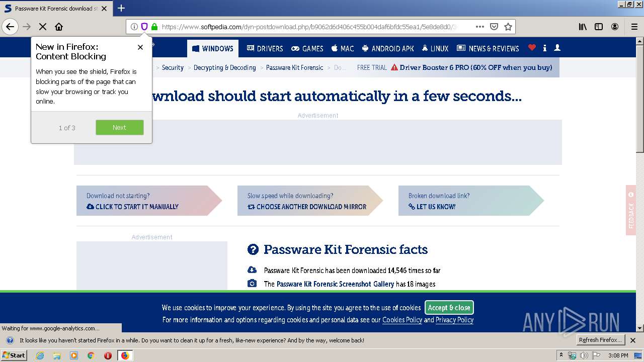Dismiss the Firefox refresh notification bar
Screen dimensions: 644x362
click(633, 340)
